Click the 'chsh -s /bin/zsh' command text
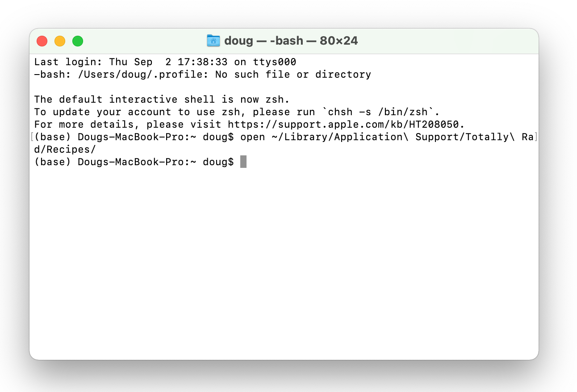Viewport: 577px width, 392px height. (x=378, y=112)
